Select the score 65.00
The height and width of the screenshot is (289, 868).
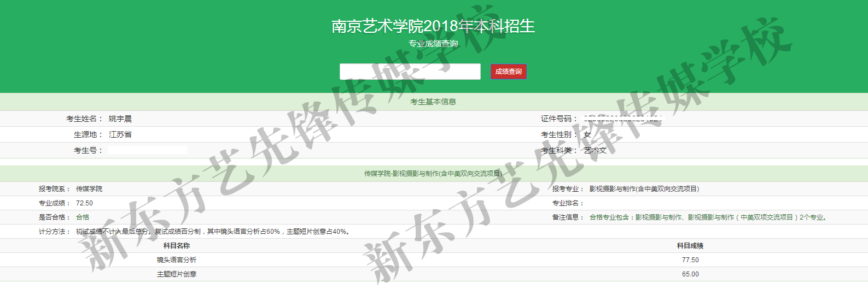click(x=690, y=274)
